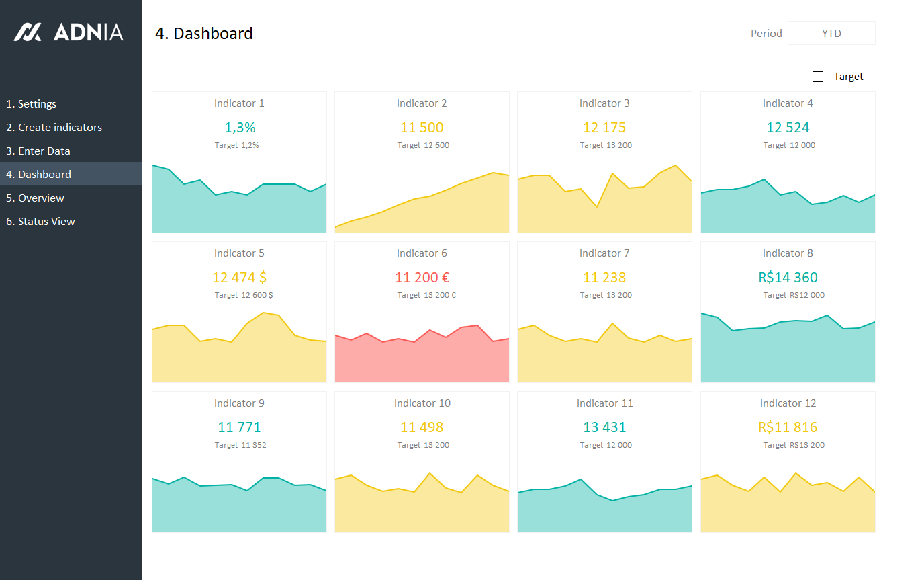Image resolution: width=924 pixels, height=580 pixels.
Task: Click the Indicator 10 title
Action: click(422, 403)
